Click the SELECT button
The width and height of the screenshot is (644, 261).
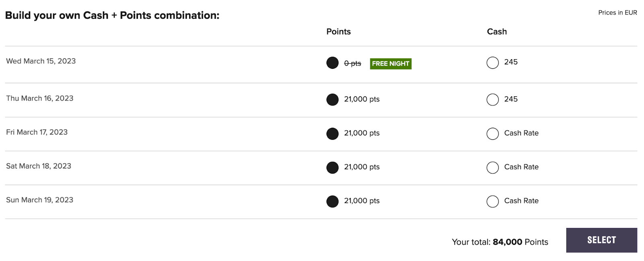pyautogui.click(x=601, y=240)
